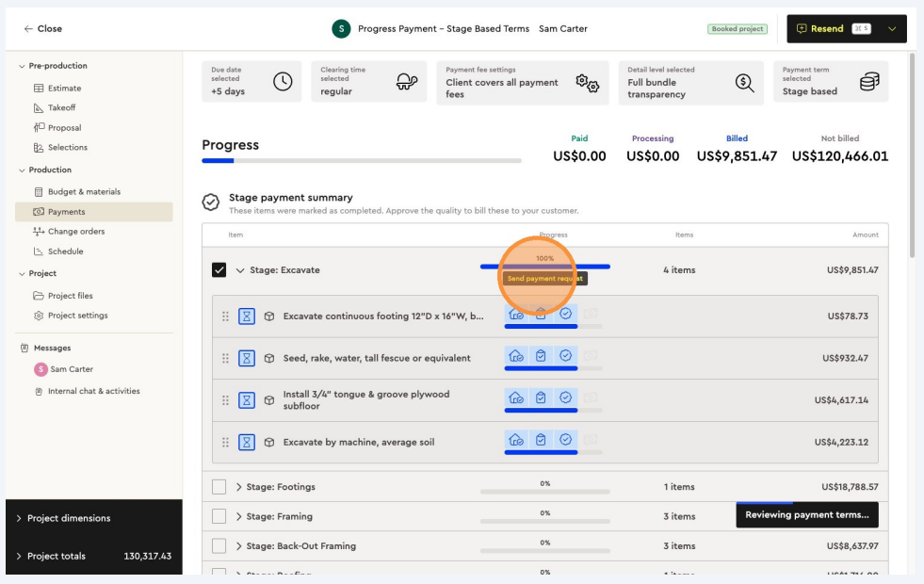Image resolution: width=924 pixels, height=584 pixels.
Task: Check the Stage: Footings checkbox
Action: 219,487
